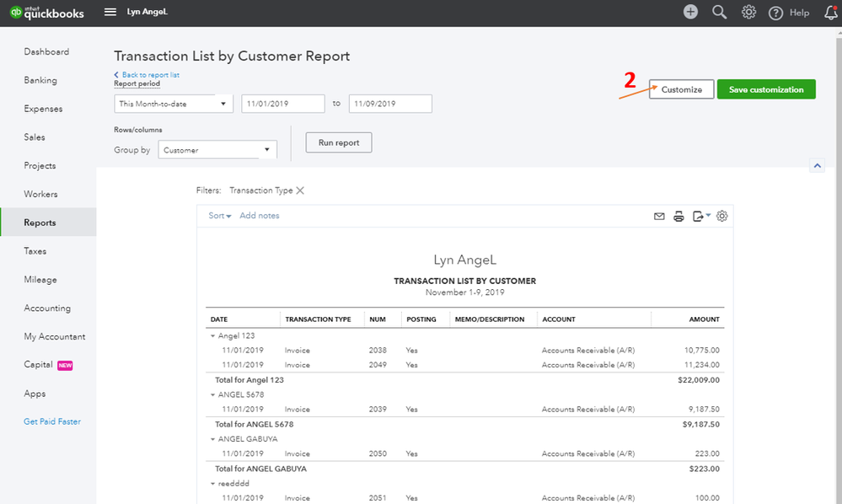The width and height of the screenshot is (842, 504).
Task: Open Accounting in sidebar
Action: coord(47,308)
